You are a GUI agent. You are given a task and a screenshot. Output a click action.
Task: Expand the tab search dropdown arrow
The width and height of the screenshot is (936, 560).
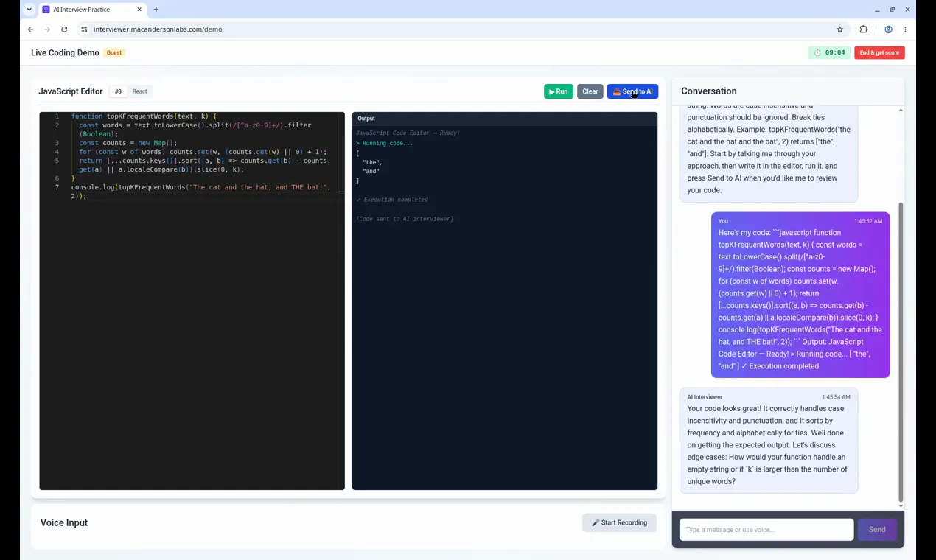click(29, 10)
